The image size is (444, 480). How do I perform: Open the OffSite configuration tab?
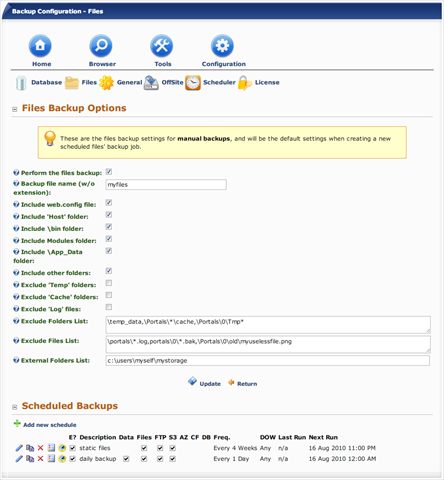point(172,82)
